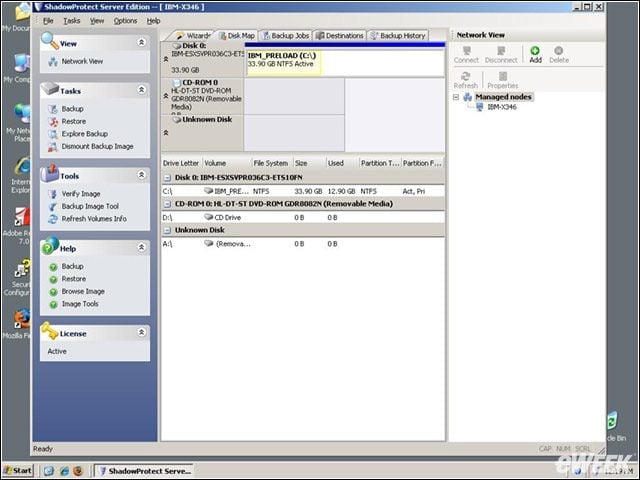
Task: Collapse the Managed nodes tree
Action: (x=456, y=97)
